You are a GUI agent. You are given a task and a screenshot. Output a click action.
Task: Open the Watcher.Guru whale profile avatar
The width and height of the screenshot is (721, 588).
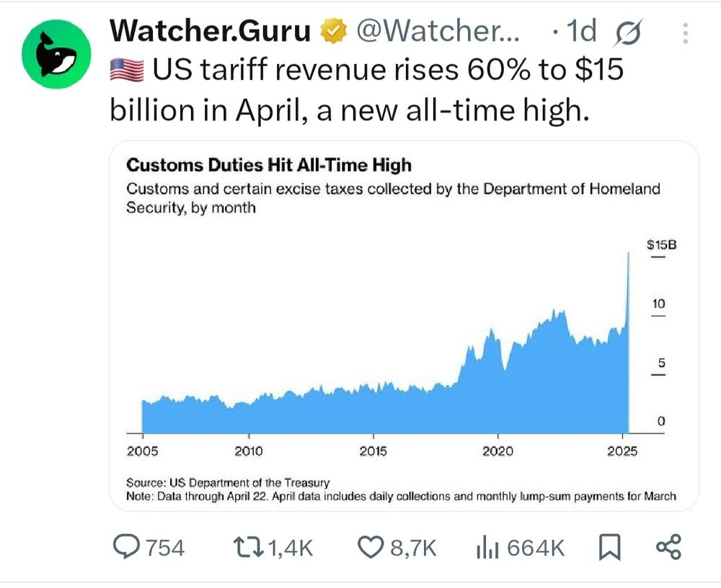(x=56, y=54)
